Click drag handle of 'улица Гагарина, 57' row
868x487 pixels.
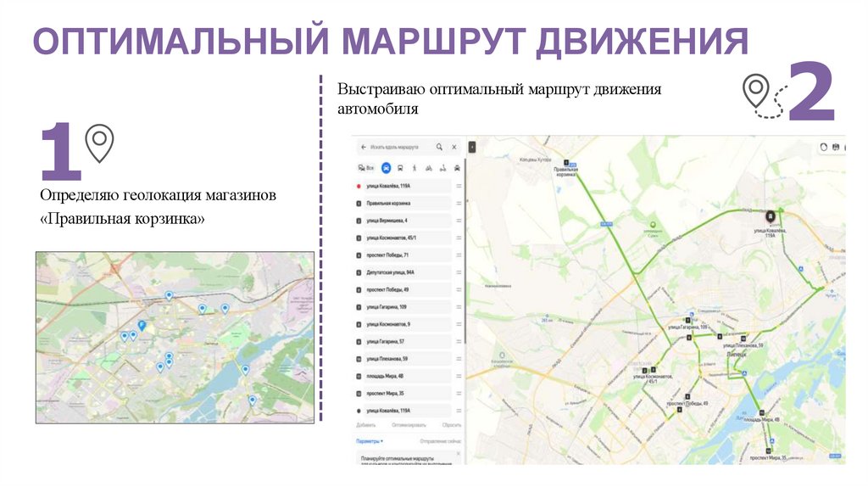coord(459,342)
